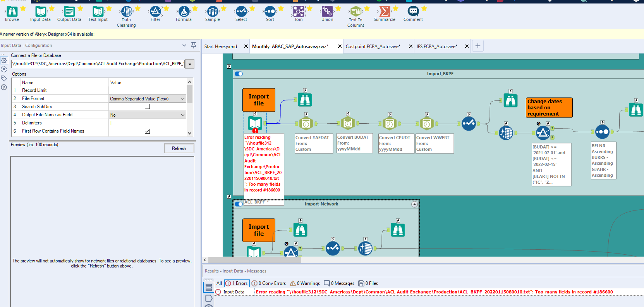Show only the 1 Errors filter
The image size is (644, 307).
[x=237, y=283]
